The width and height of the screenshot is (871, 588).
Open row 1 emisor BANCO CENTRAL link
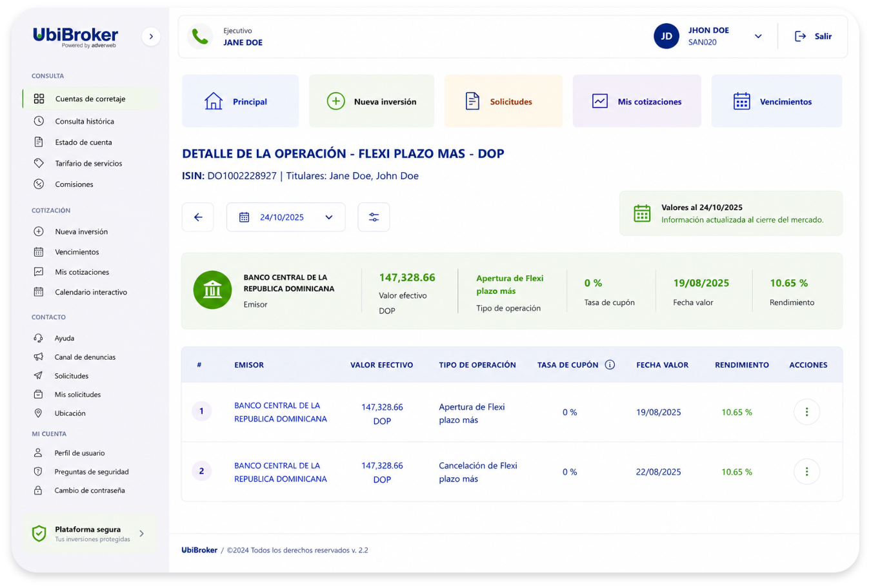pos(281,412)
